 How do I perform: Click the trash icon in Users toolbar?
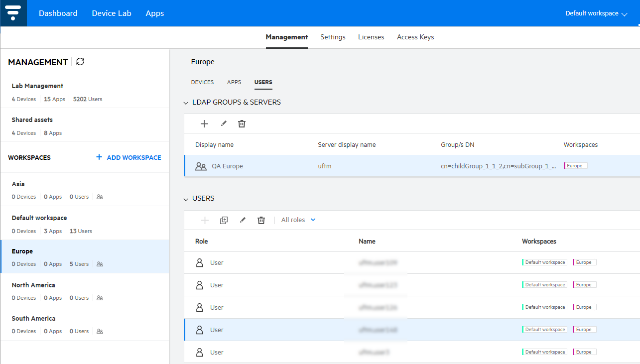tap(261, 220)
